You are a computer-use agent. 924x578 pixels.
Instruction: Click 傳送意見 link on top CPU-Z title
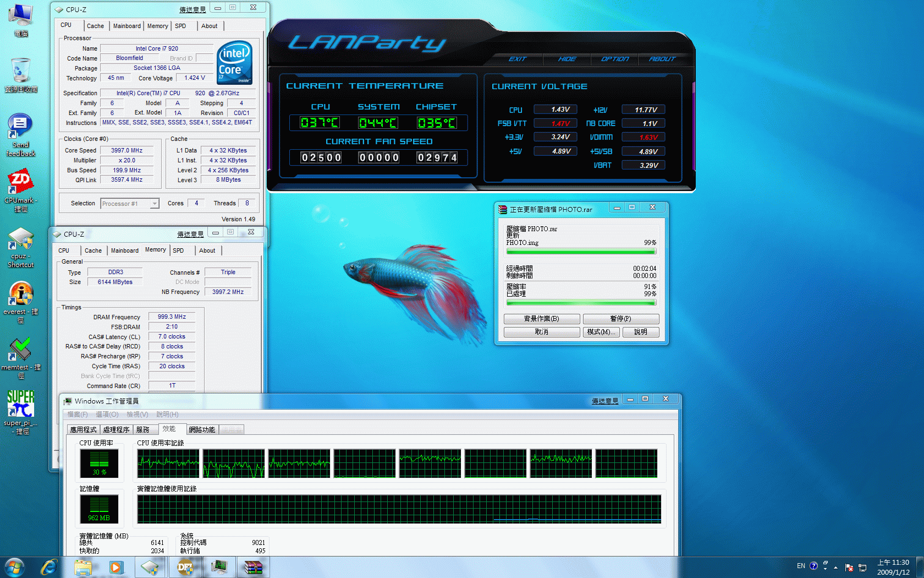pos(193,10)
